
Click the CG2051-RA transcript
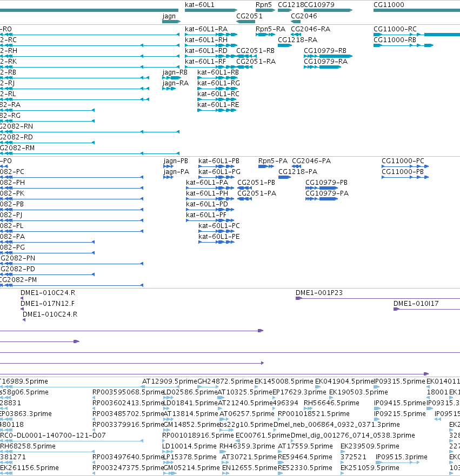[x=256, y=61]
